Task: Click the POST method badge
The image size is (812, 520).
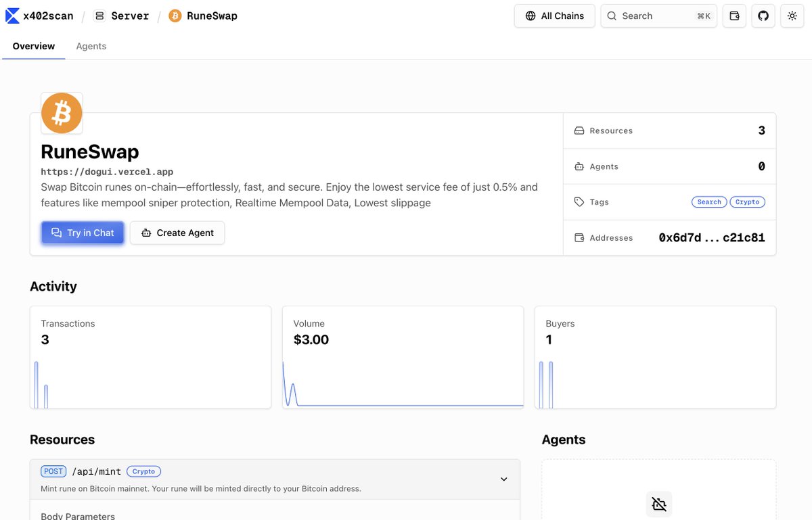Action: (x=54, y=471)
